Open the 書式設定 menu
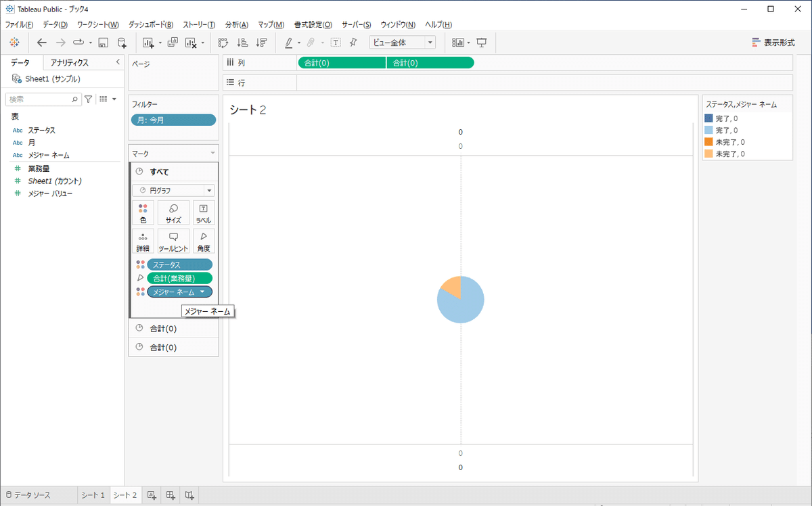Screen dimensions: 812x506 [313, 24]
